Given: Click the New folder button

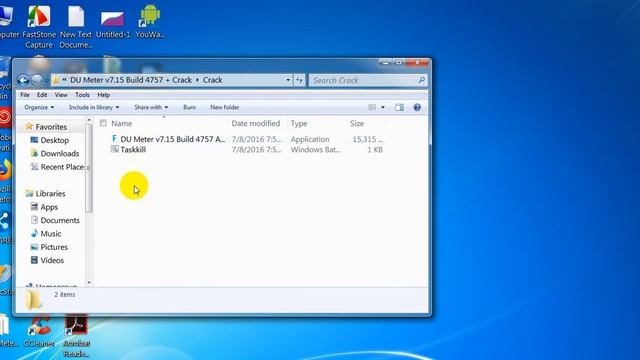Looking at the screenshot, I should point(225,107).
